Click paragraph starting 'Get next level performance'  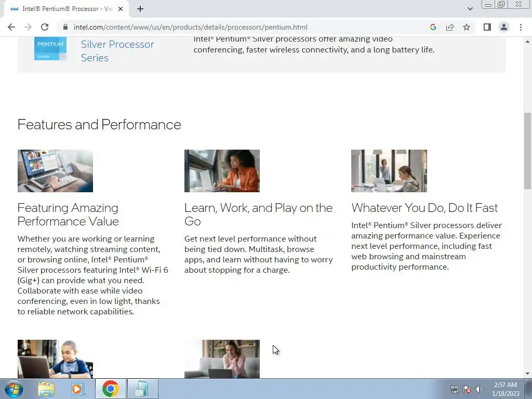pyautogui.click(x=259, y=255)
